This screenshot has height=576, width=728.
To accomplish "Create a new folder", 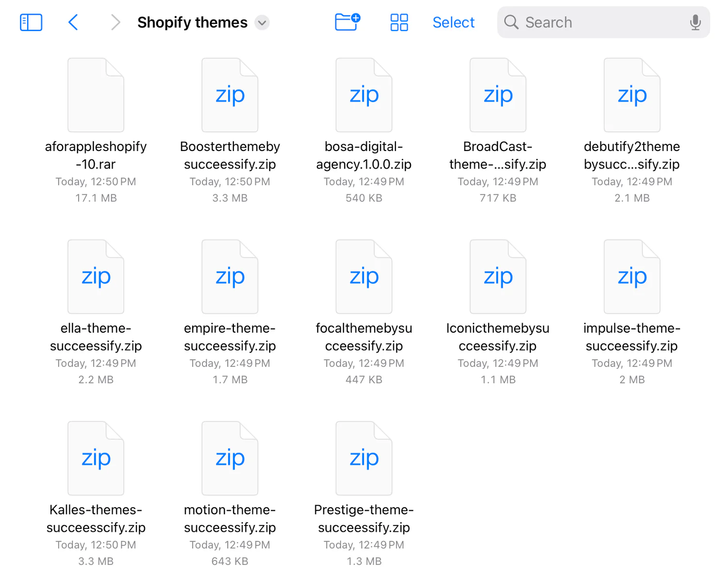I will [347, 22].
